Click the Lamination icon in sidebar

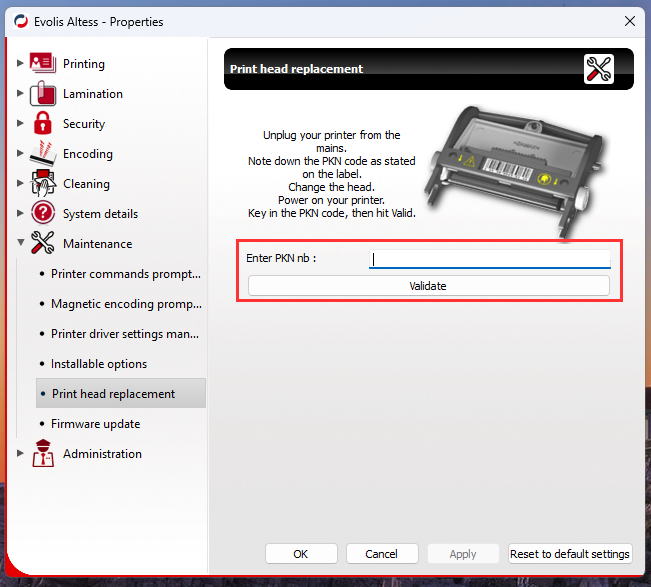pyautogui.click(x=43, y=93)
